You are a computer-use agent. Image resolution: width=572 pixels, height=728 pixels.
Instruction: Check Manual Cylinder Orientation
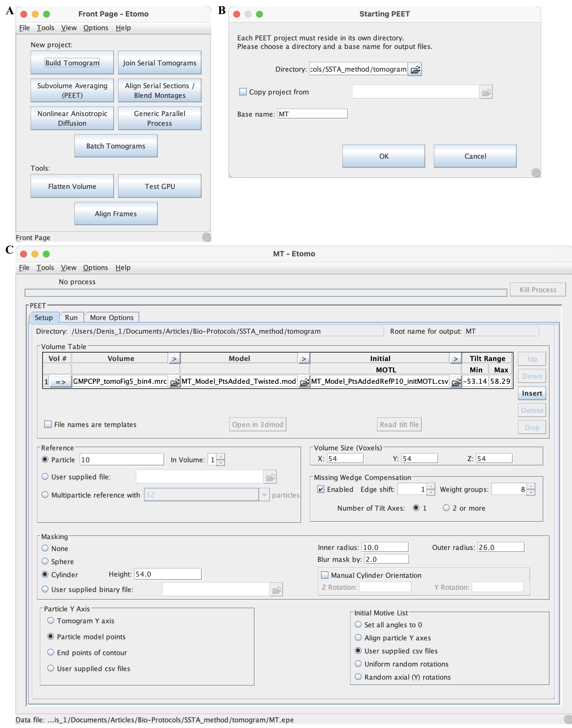click(325, 575)
